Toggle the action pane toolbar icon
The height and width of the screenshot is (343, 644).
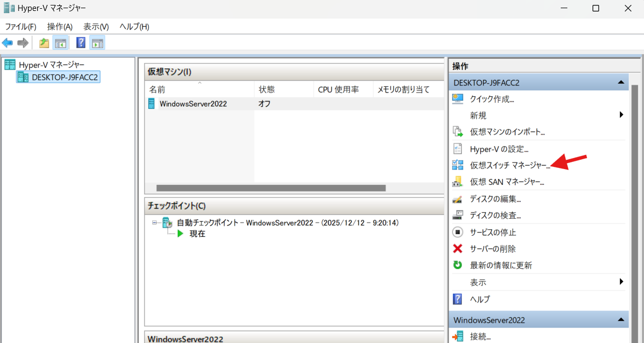[97, 43]
